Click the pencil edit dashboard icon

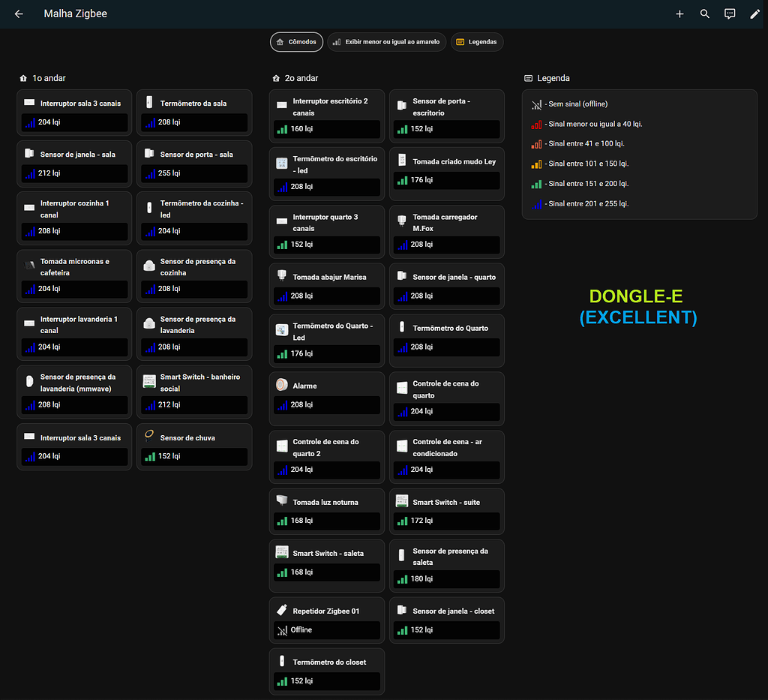point(754,14)
